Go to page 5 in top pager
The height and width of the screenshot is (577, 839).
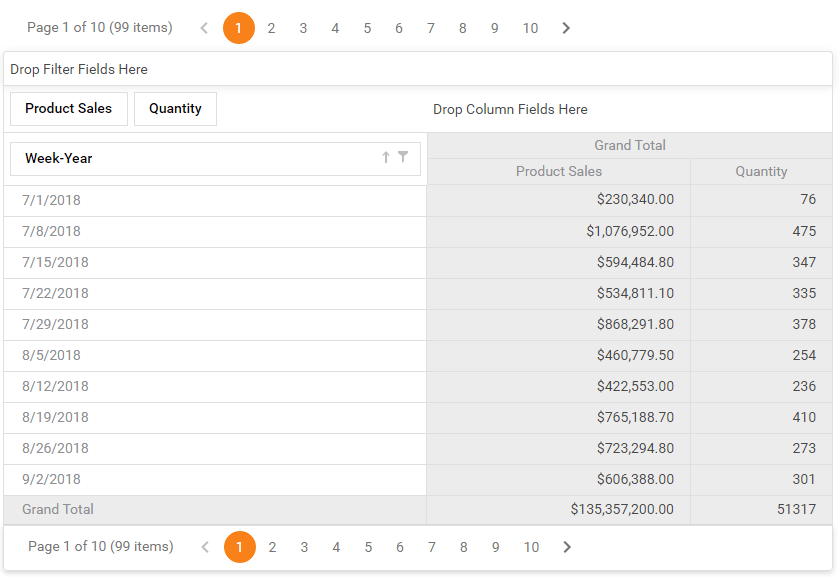(x=367, y=28)
